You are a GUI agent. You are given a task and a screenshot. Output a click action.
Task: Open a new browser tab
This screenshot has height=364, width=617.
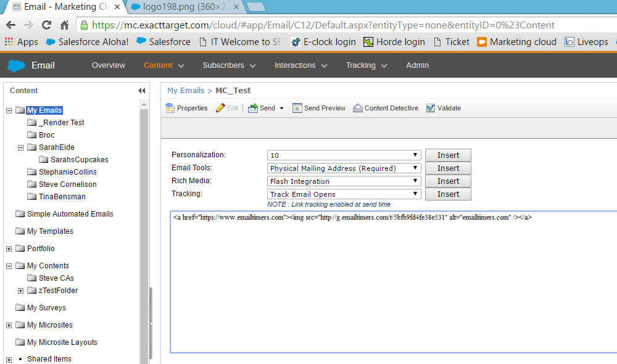point(256,7)
